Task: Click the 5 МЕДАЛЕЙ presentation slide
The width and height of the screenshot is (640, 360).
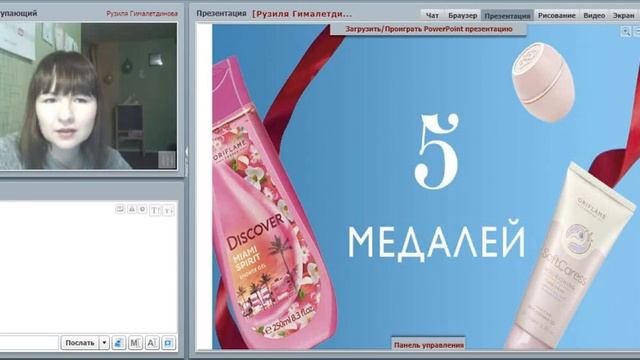Action: (426, 187)
